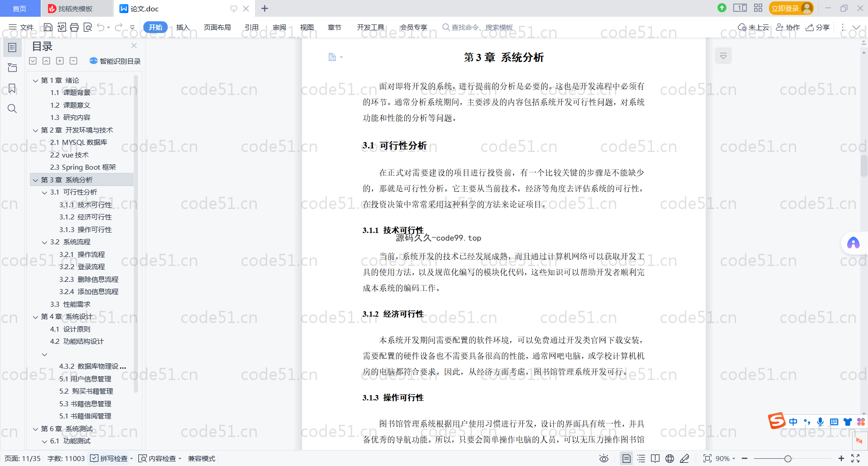The width and height of the screenshot is (868, 466).
Task: Open the floating AI assistant icon
Action: [x=853, y=243]
